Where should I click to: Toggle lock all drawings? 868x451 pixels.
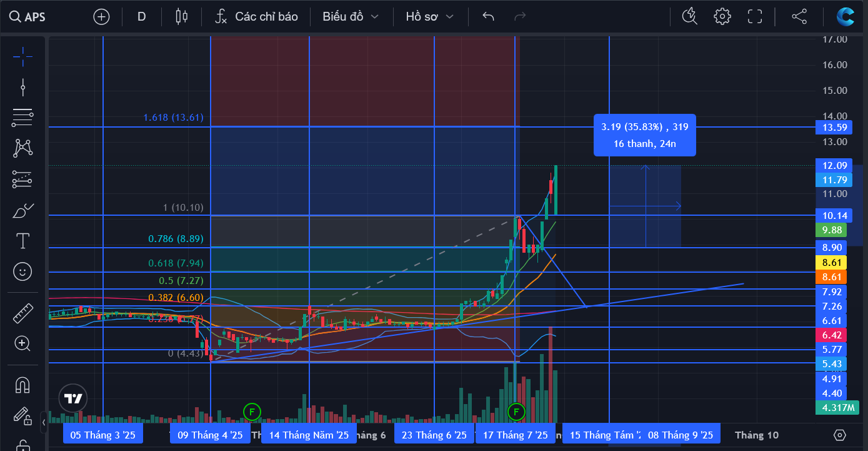click(x=22, y=445)
